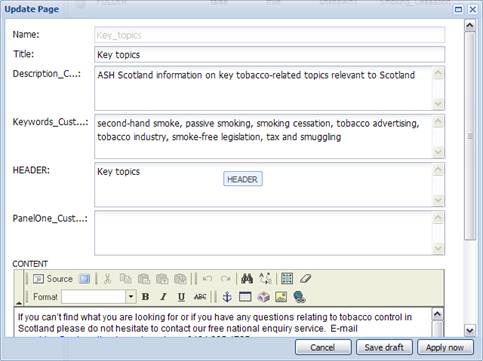Click the Remove Format eraser icon
This screenshot has width=483, height=361.
[305, 279]
